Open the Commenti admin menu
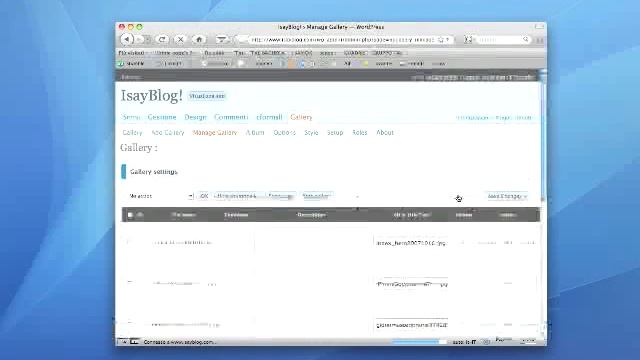Screen dimensions: 640x360 (231, 117)
